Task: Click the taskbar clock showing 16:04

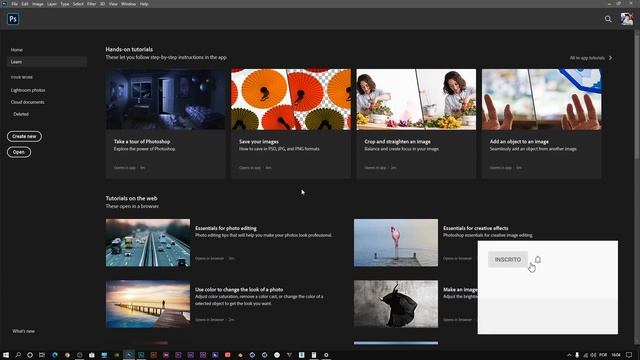Action: pos(616,355)
